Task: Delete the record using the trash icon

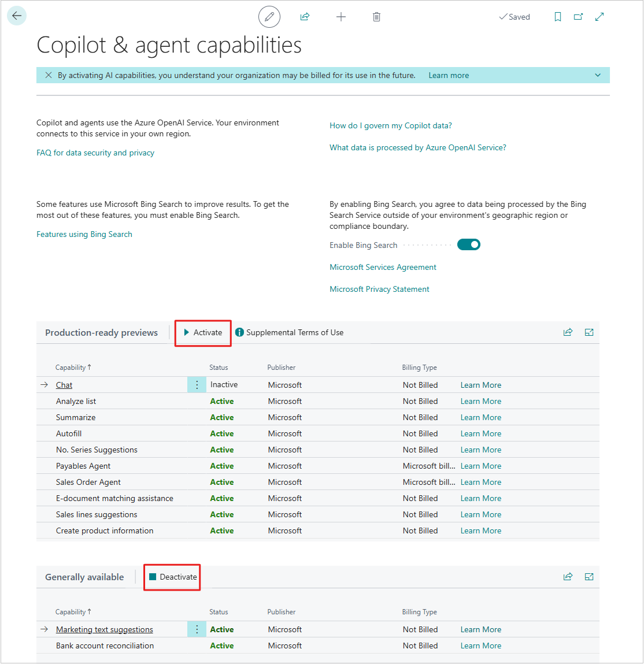Action: 376,16
